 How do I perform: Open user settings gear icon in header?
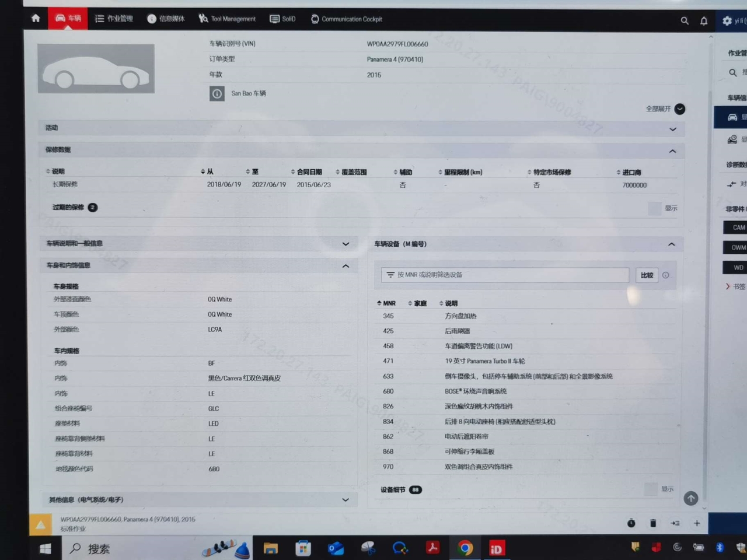click(x=727, y=20)
